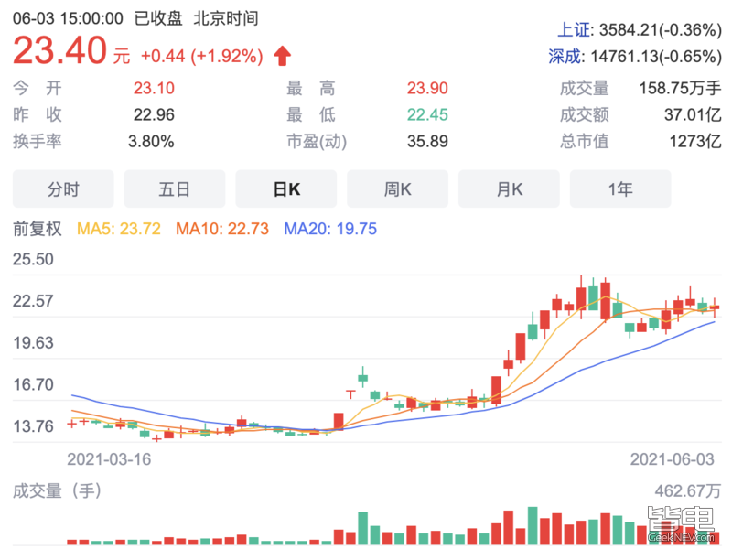The width and height of the screenshot is (732, 560).
Task: Switch to the 分时 chart tab
Action: click(63, 189)
